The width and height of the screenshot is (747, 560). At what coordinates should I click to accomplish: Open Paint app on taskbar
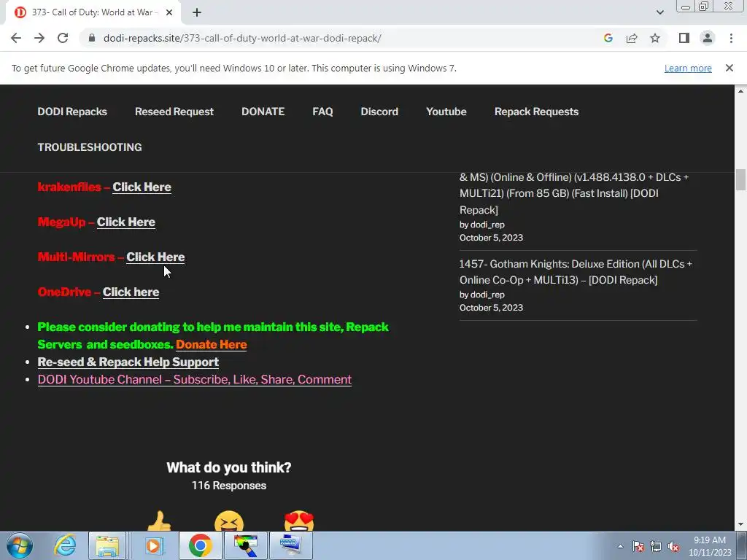tap(246, 545)
